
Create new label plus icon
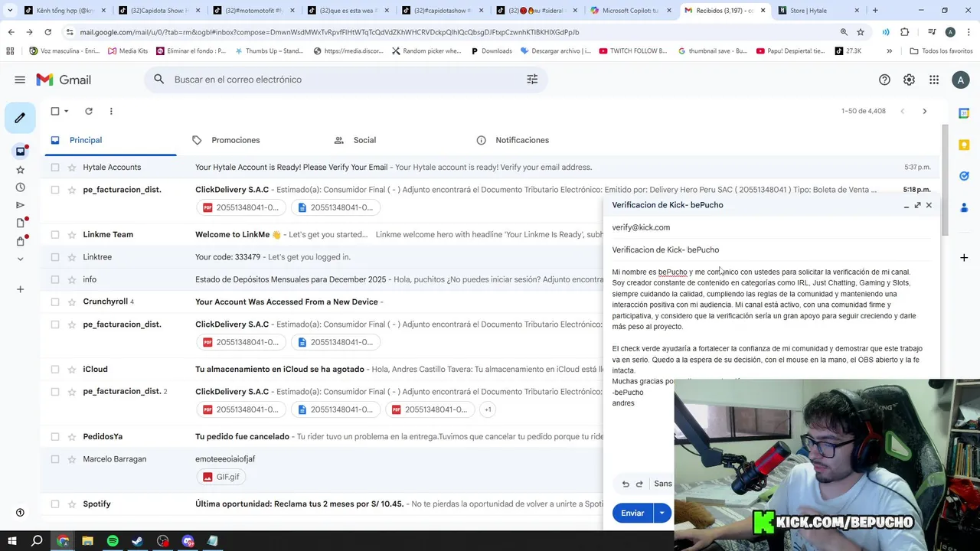click(x=20, y=289)
